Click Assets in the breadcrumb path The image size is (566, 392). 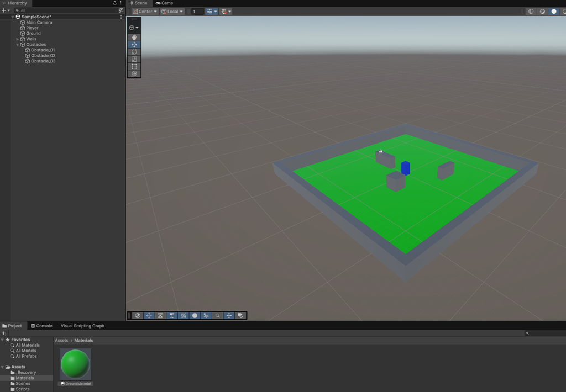[x=61, y=341]
